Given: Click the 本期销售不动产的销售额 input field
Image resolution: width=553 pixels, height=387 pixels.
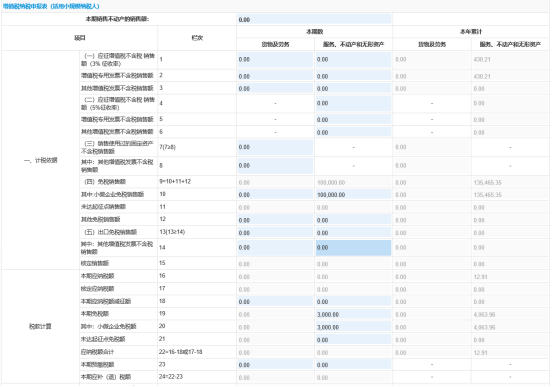Looking at the screenshot, I should [314, 19].
